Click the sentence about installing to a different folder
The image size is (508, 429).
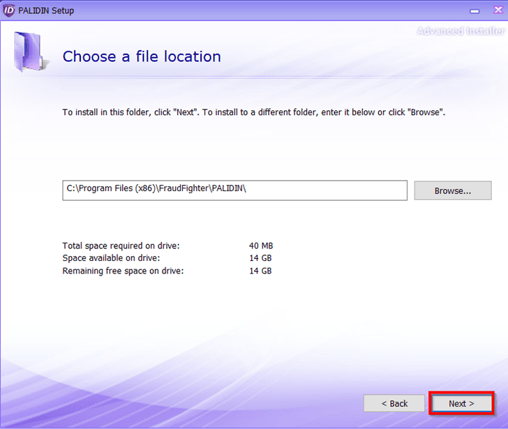click(x=324, y=112)
